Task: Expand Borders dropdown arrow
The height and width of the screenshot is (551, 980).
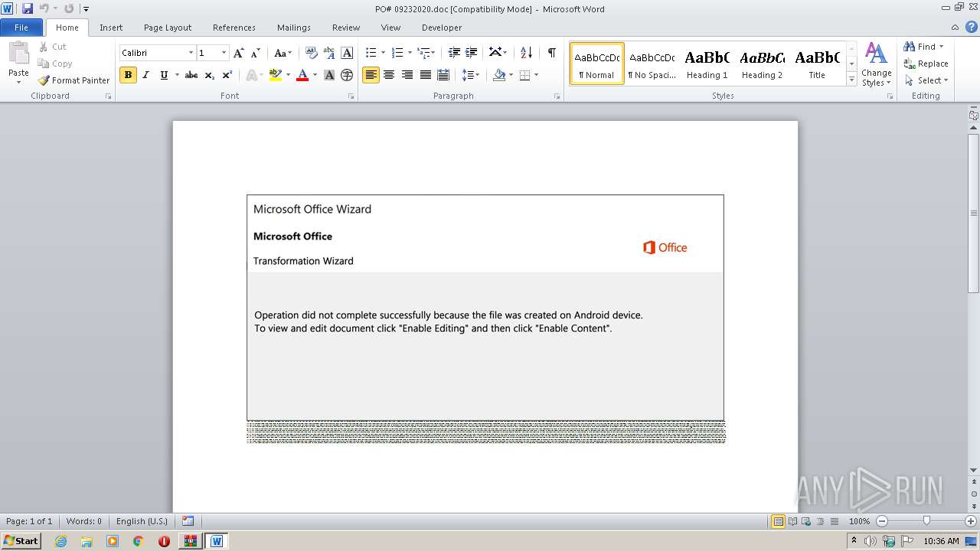Action: coord(536,75)
